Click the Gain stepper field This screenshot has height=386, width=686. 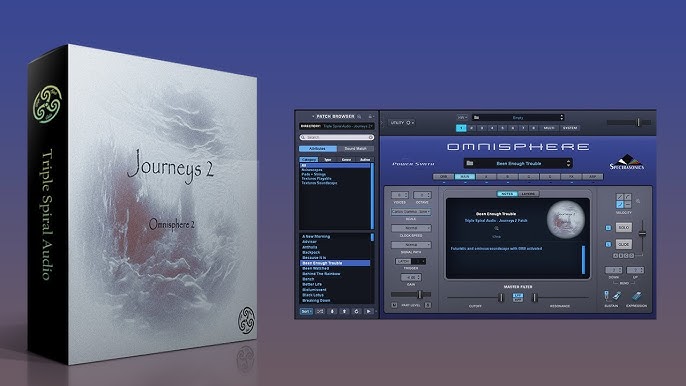click(411, 277)
